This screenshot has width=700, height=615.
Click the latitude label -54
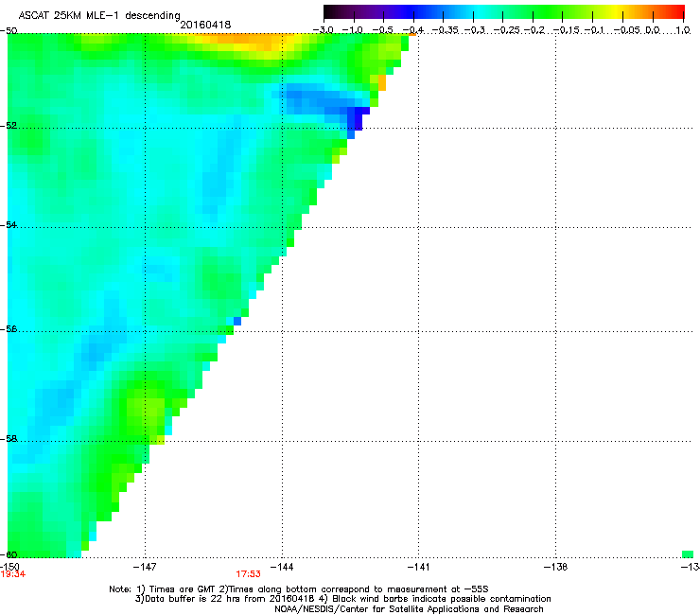[x=9, y=224]
